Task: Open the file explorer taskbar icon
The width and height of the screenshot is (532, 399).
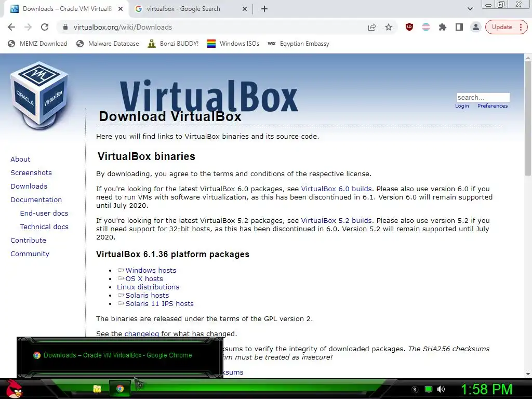Action: (x=97, y=389)
